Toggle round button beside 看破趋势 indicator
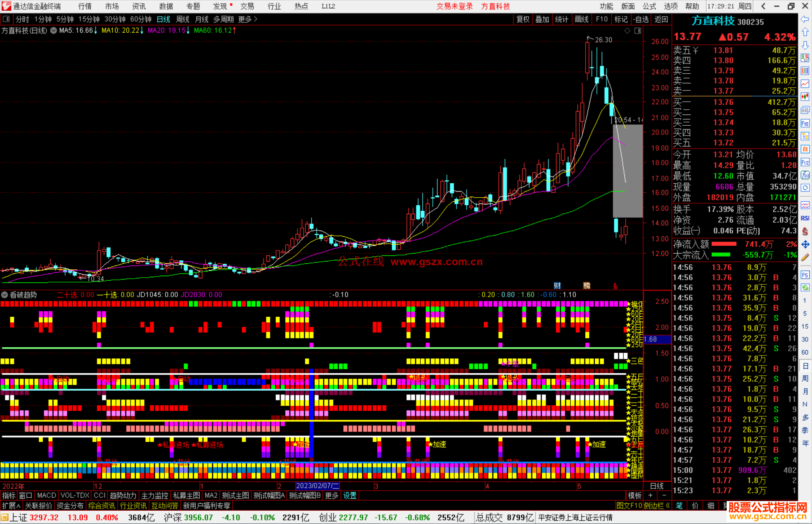 tap(5, 295)
